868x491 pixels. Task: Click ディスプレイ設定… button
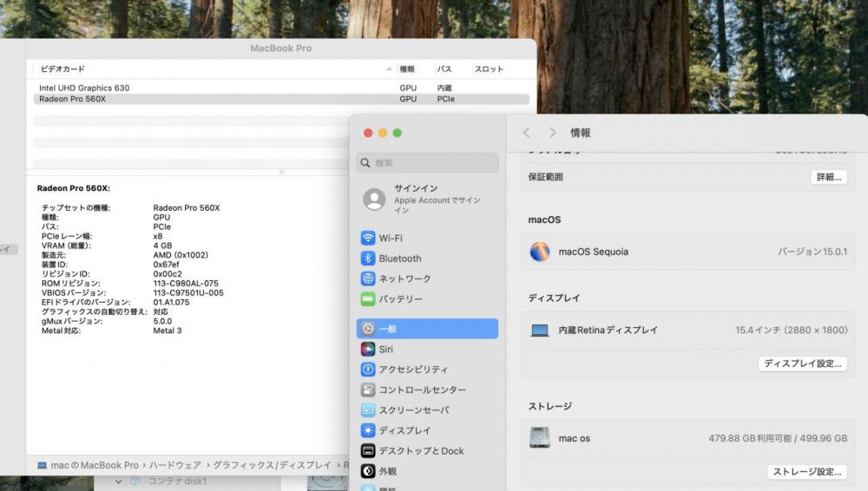[803, 363]
